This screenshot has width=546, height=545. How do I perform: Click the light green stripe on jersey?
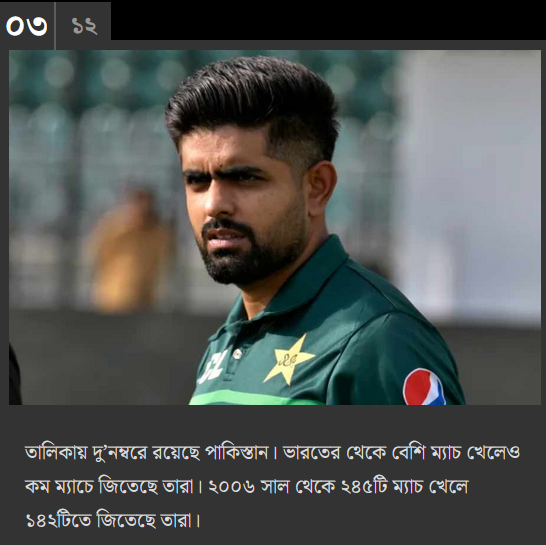[x=256, y=397]
